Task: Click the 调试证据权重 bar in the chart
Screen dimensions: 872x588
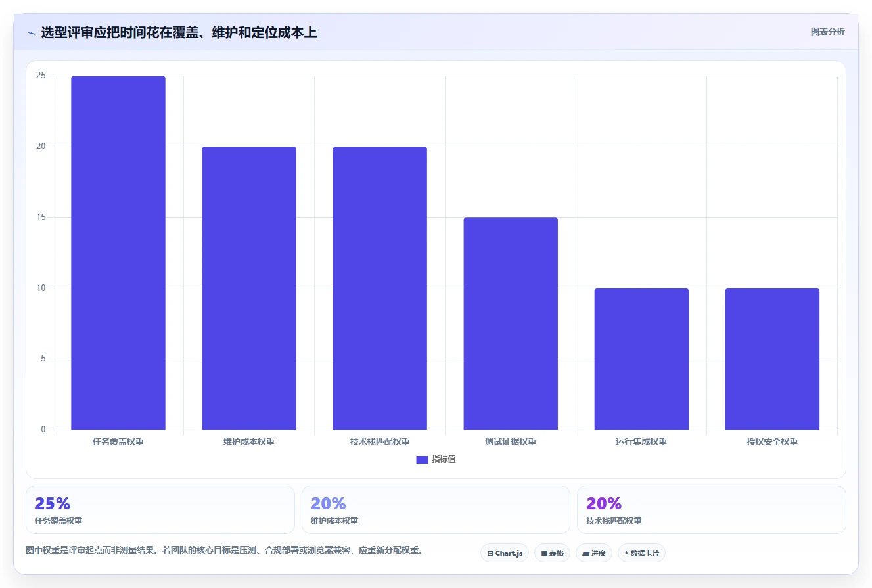Action: [x=511, y=324]
